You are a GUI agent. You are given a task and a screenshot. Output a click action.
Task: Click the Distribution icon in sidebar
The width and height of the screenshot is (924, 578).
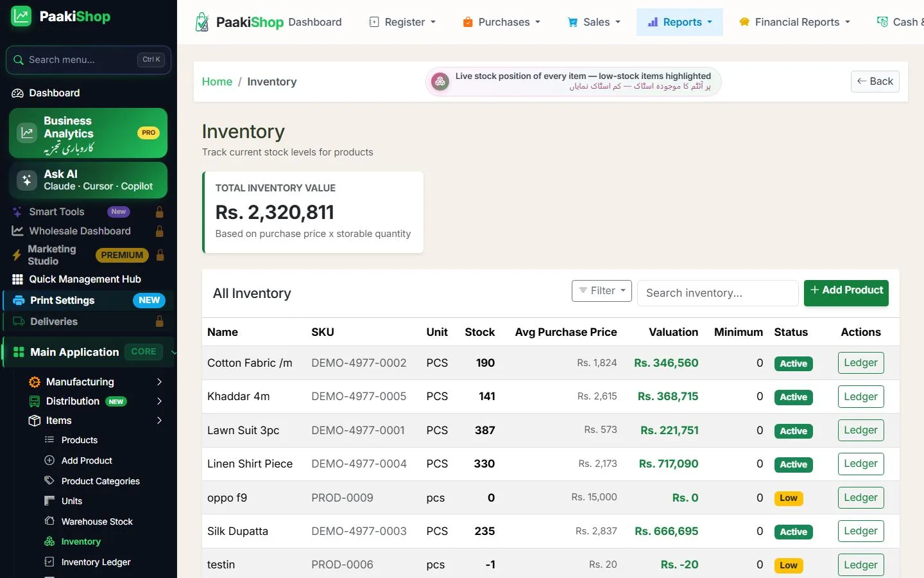(x=35, y=401)
